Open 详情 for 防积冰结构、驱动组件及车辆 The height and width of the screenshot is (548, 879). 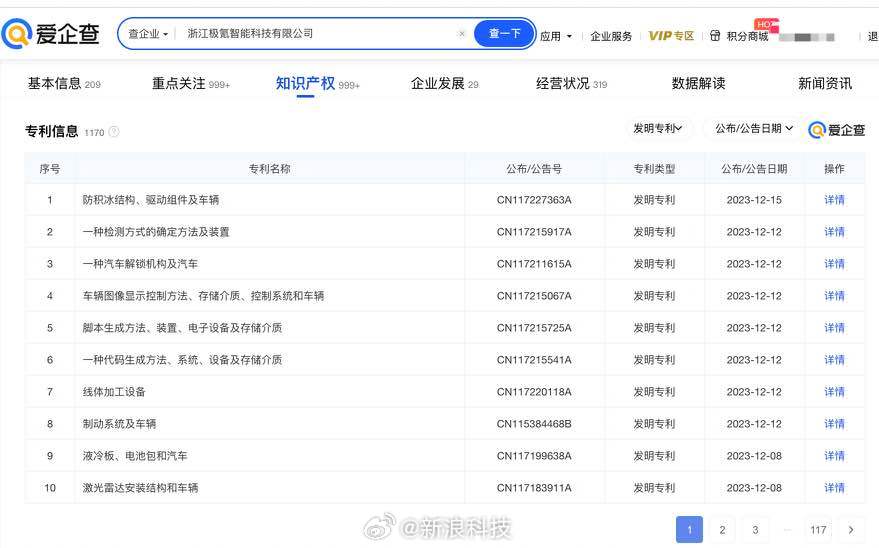(834, 200)
